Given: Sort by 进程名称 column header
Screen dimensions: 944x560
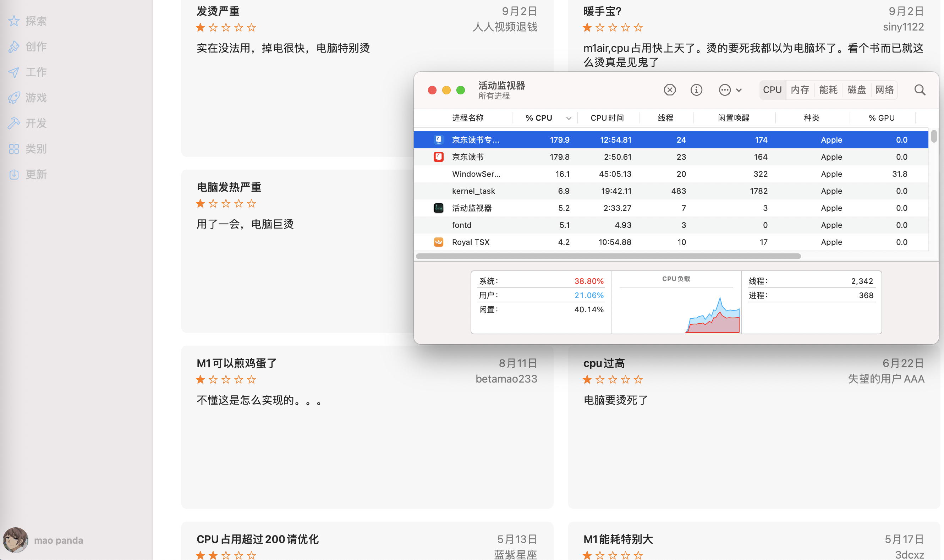Looking at the screenshot, I should (468, 118).
